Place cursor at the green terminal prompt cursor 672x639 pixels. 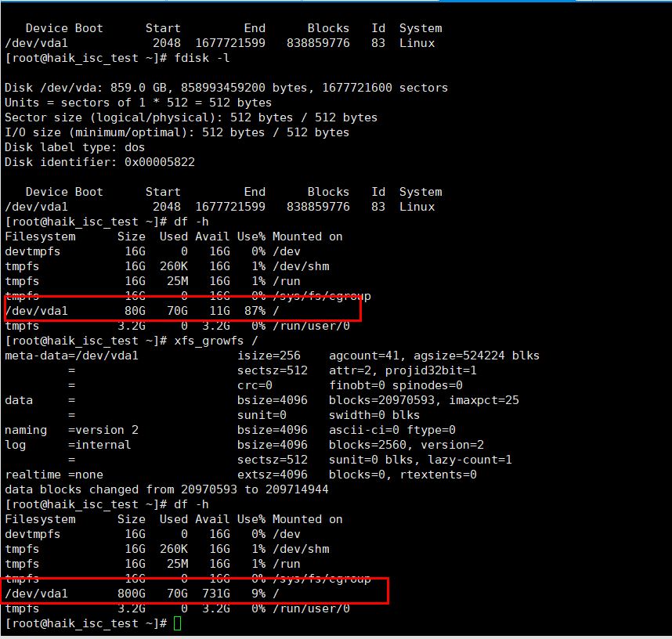tap(178, 623)
